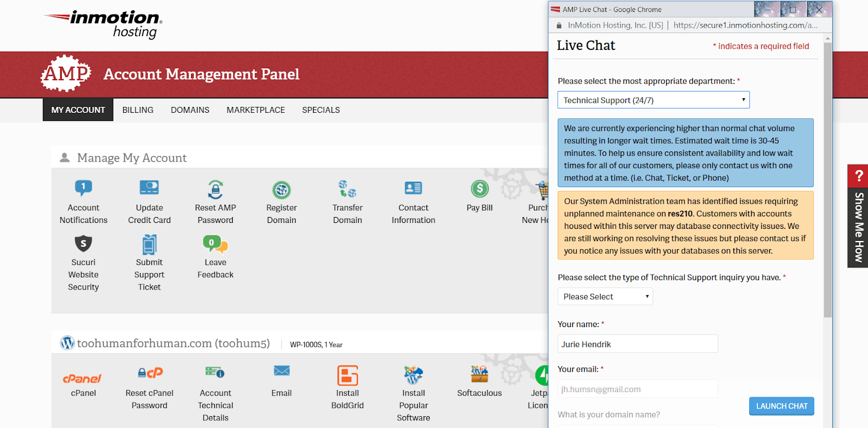Image resolution: width=868 pixels, height=428 pixels.
Task: Expand the Please Select inquiry type dropdown
Action: coord(605,297)
